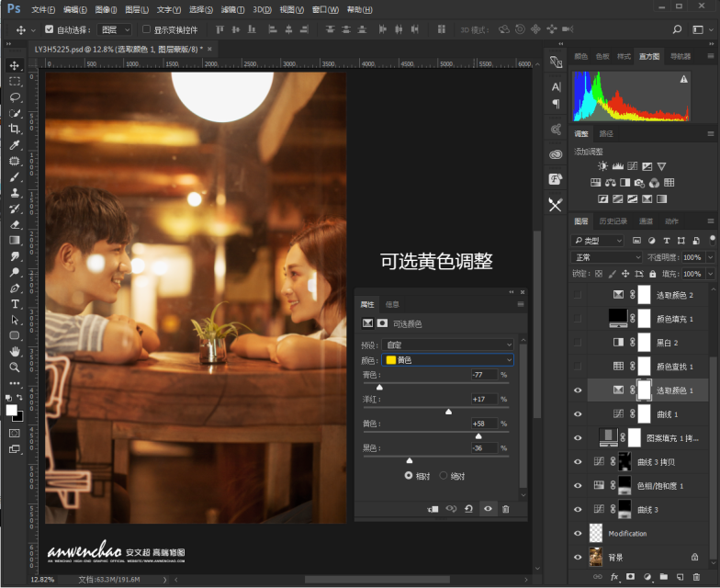Click the 颜色填充 1 layer thumbnail
The width and height of the screenshot is (720, 588).
tap(617, 318)
